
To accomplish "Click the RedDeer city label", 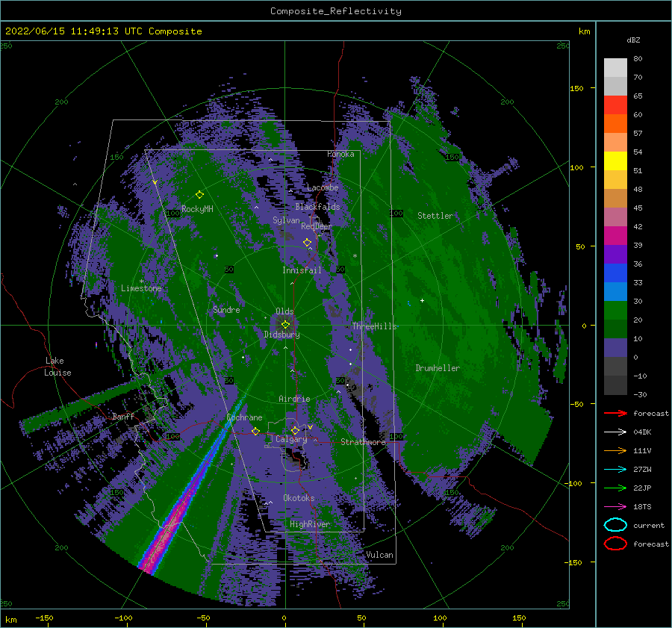I will pos(317,226).
